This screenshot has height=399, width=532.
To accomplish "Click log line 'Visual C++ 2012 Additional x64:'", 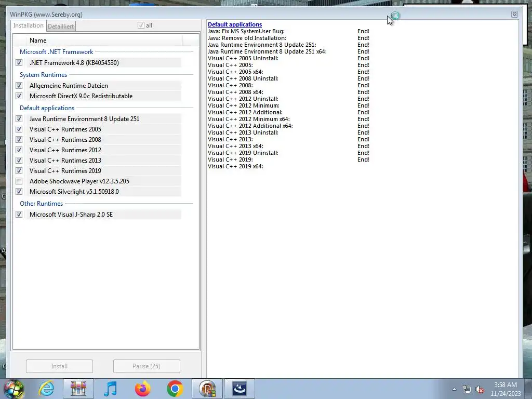I will [x=250, y=126].
